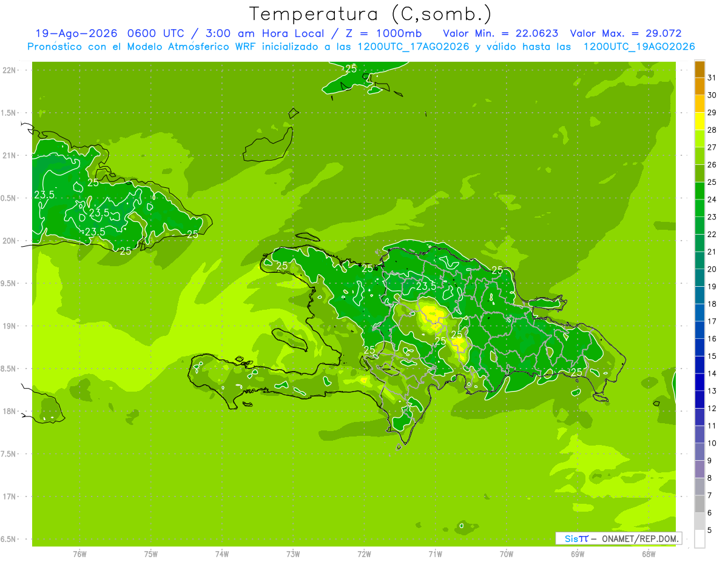Click the legend scale value 27
Viewport: 728px width, 562px height.
(x=712, y=147)
